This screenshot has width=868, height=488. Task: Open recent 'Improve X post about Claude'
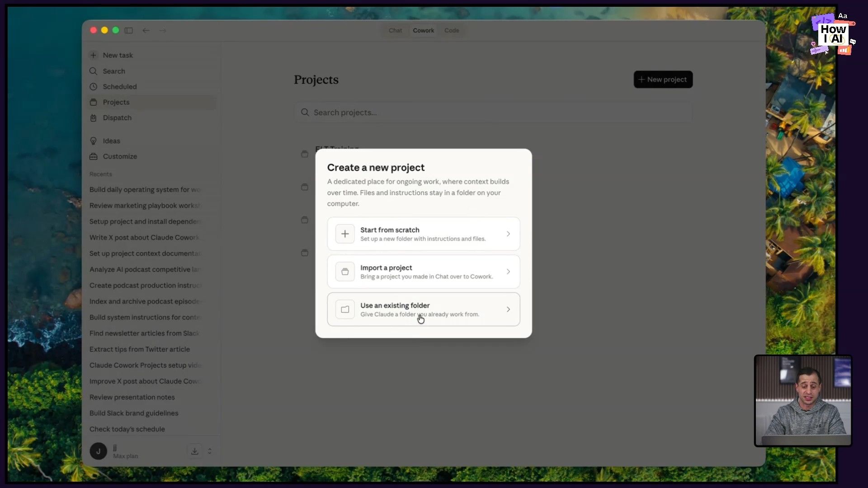[x=146, y=381]
